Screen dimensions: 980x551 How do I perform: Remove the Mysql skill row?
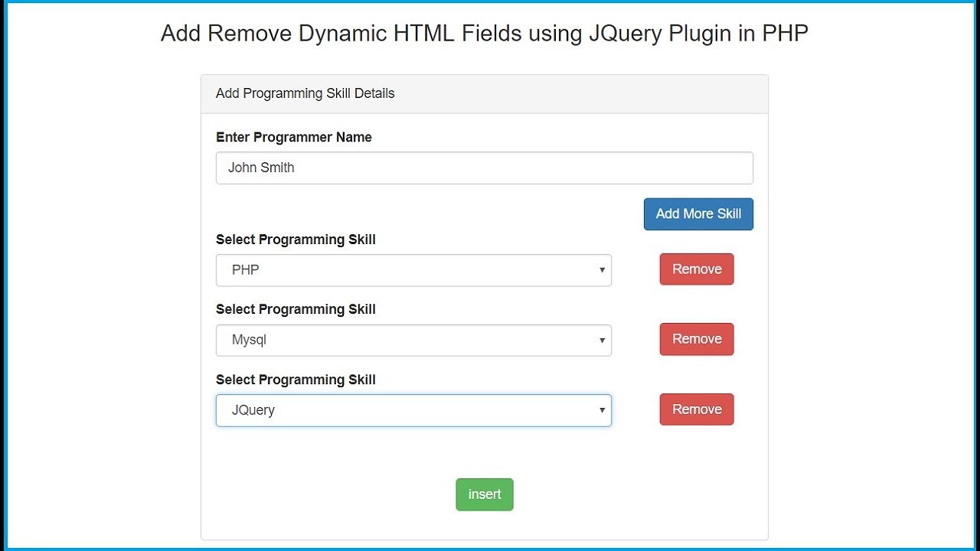pos(697,339)
